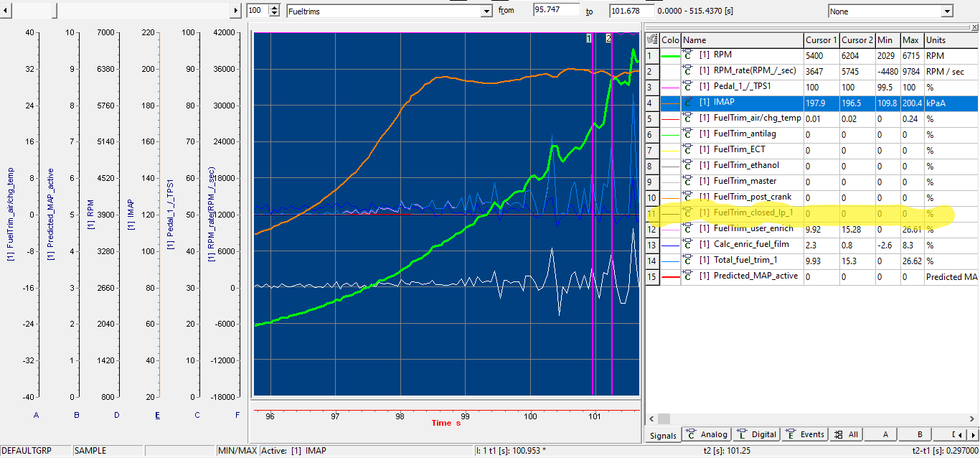Click the RPM signal green color swatch
Screen dimensions: 980x458
[x=670, y=55]
